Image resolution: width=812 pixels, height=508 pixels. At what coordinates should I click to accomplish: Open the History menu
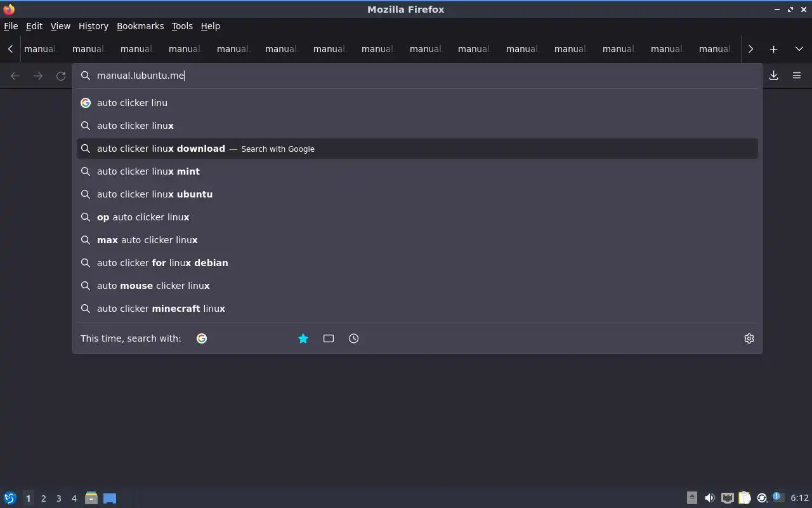coord(93,26)
